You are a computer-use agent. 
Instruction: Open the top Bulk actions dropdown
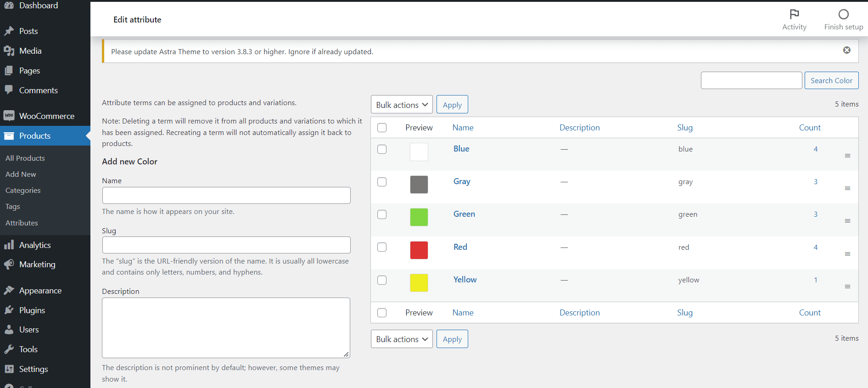coord(402,105)
